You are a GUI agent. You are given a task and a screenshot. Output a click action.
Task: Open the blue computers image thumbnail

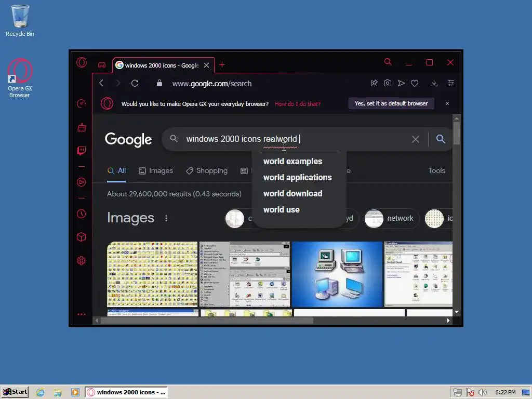pos(337,274)
